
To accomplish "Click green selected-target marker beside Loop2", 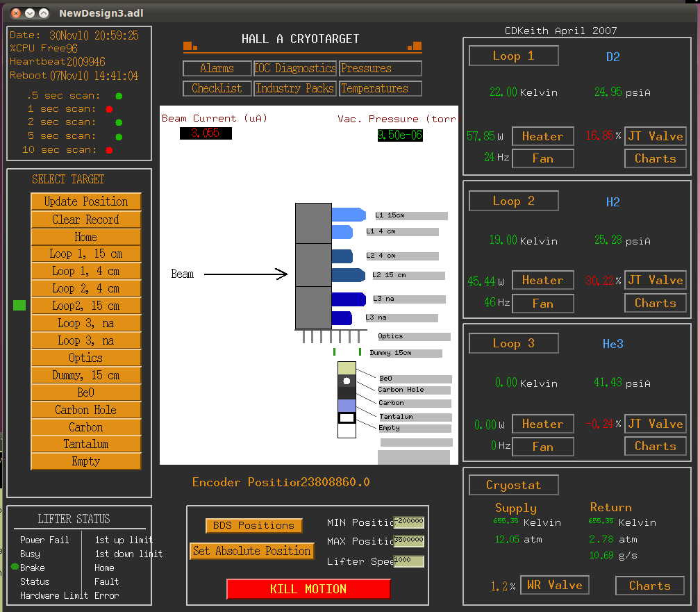I will point(19,305).
